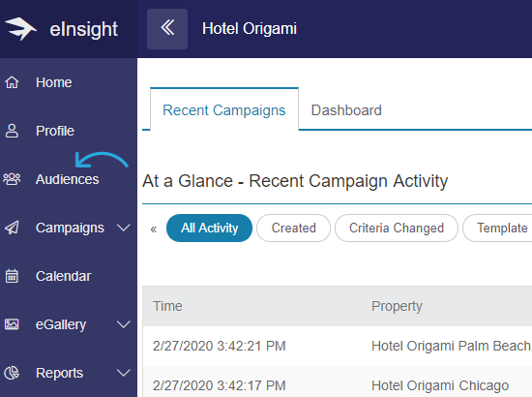
Task: Expand the Campaigns submenu chevron
Action: tap(124, 228)
